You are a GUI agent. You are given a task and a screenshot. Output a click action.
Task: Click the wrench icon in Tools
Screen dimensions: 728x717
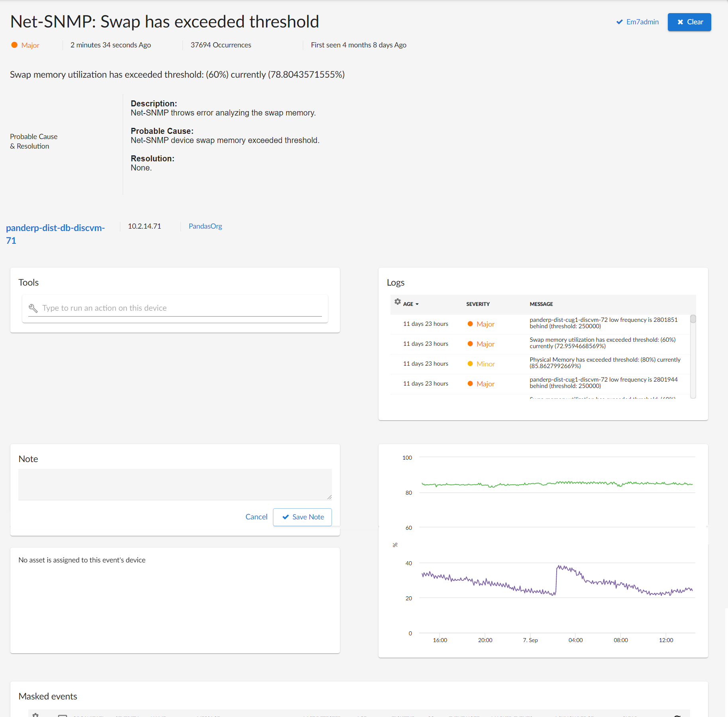point(33,308)
